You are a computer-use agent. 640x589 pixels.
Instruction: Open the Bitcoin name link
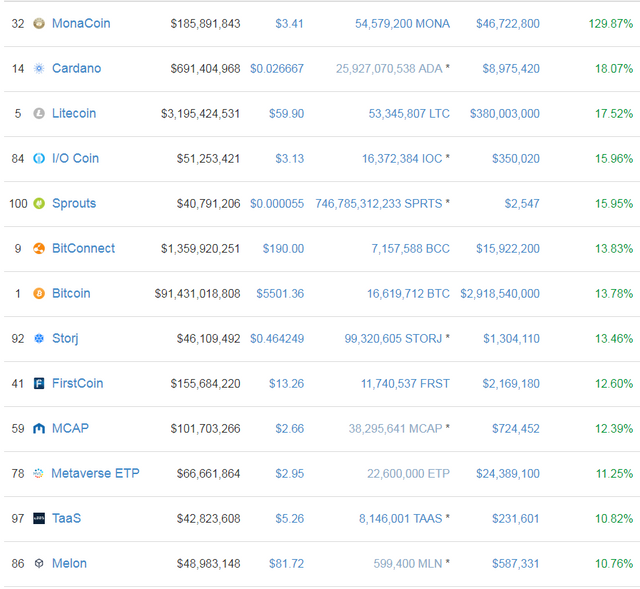point(71,293)
